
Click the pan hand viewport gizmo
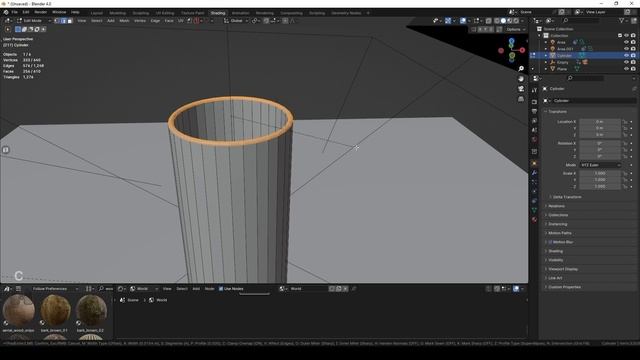click(521, 78)
